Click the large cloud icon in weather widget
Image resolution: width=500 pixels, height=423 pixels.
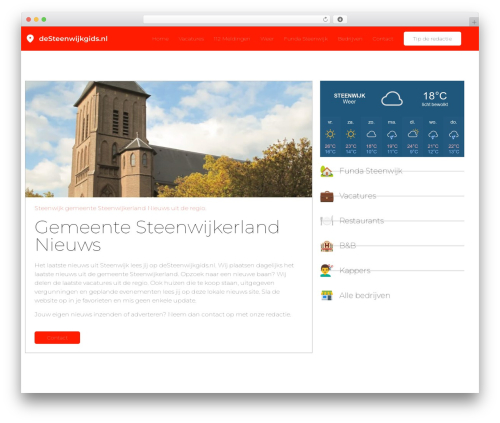click(392, 99)
